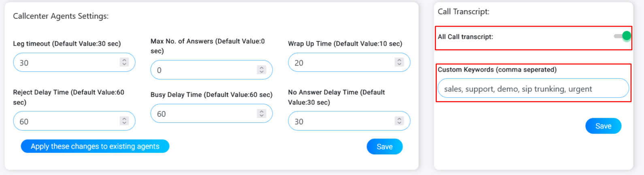Screen dimensions: 644x175
Task: Disable the All Call transcript toggle
Action: click(623, 36)
